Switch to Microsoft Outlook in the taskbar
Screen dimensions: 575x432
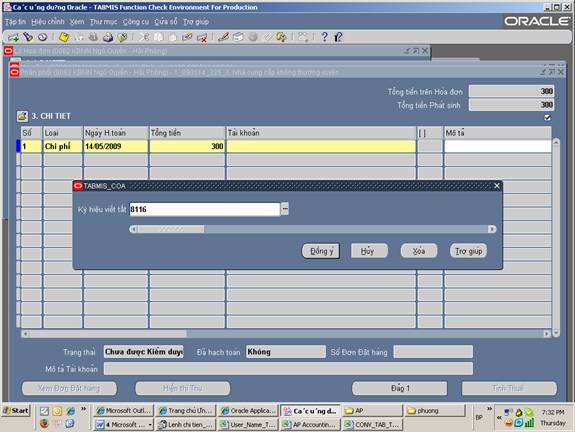tap(124, 411)
